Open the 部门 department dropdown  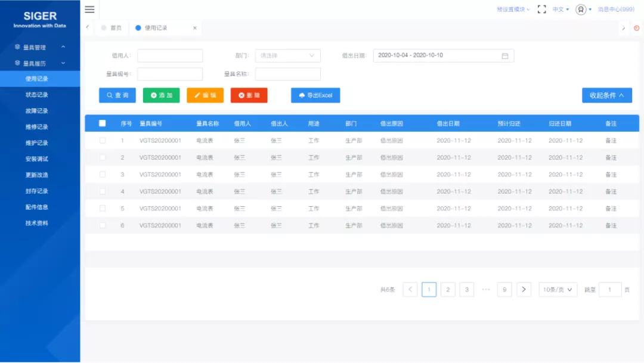point(287,56)
